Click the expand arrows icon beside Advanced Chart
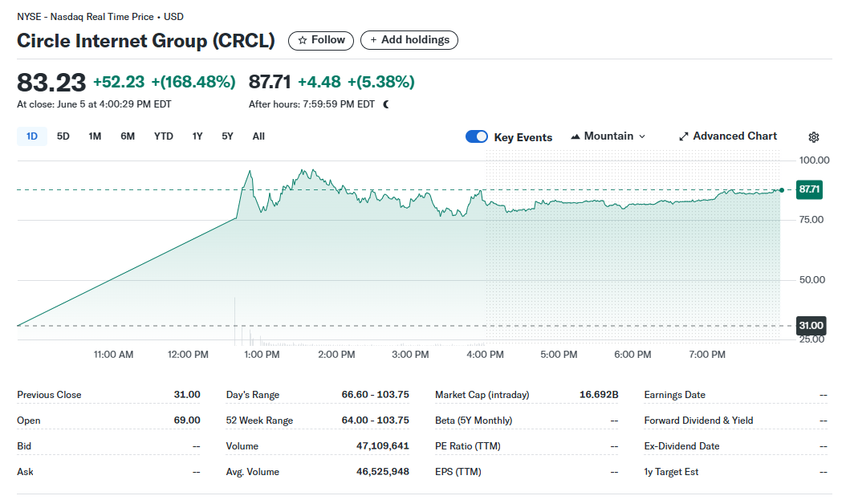Image resolution: width=846 pixels, height=504 pixels. [684, 136]
